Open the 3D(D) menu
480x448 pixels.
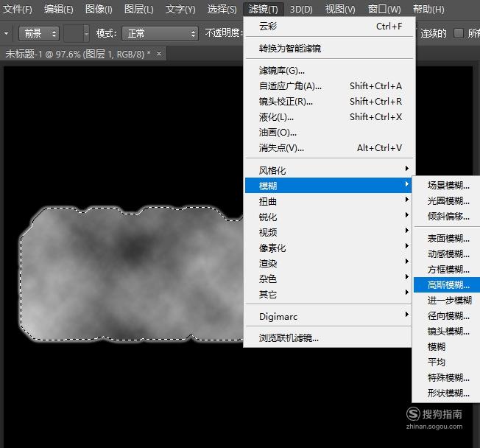(x=301, y=9)
